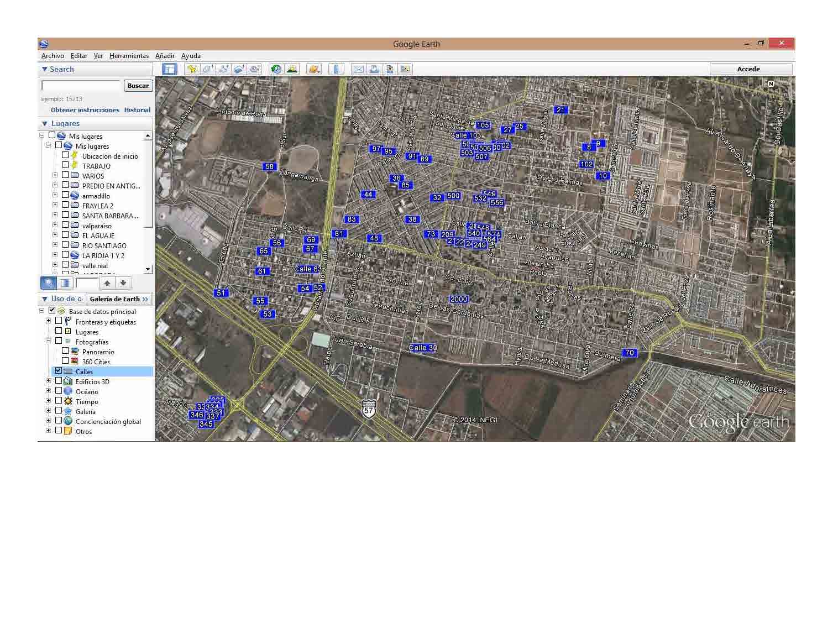Move selected place down with arrow

point(123,283)
